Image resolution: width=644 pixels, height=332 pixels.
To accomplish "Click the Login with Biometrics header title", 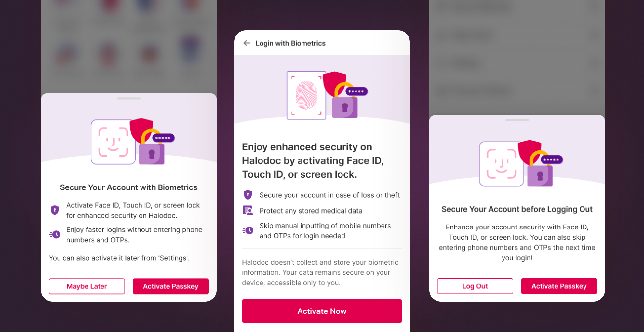I will tap(290, 43).
